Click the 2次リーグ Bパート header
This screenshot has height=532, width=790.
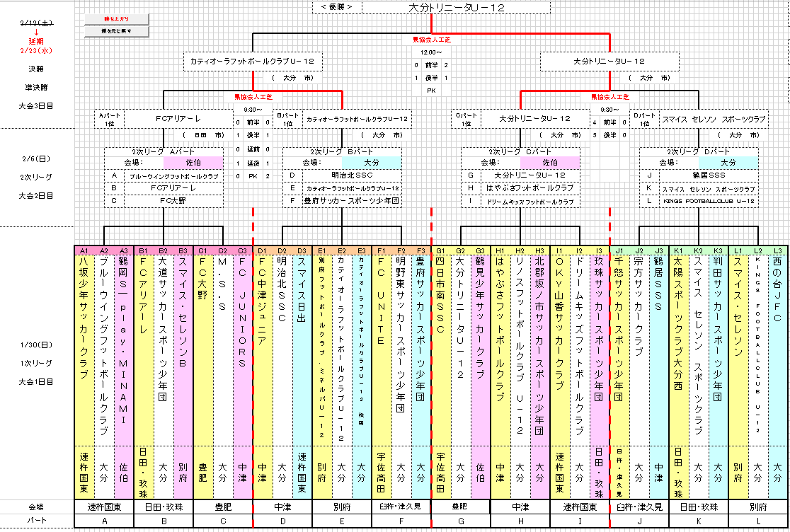tap(342, 151)
